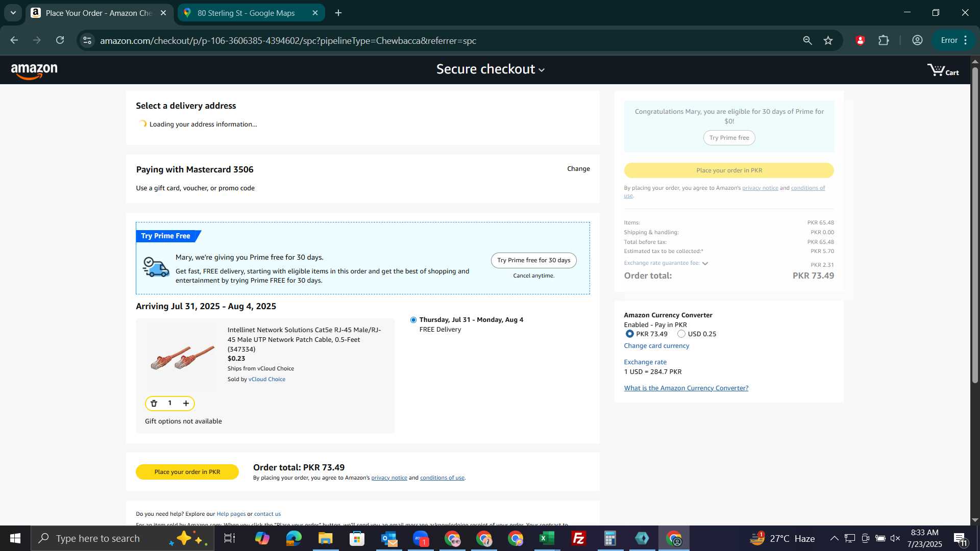Open the weather widget 27°C Haze
This screenshot has height=551, width=980.
782,538
